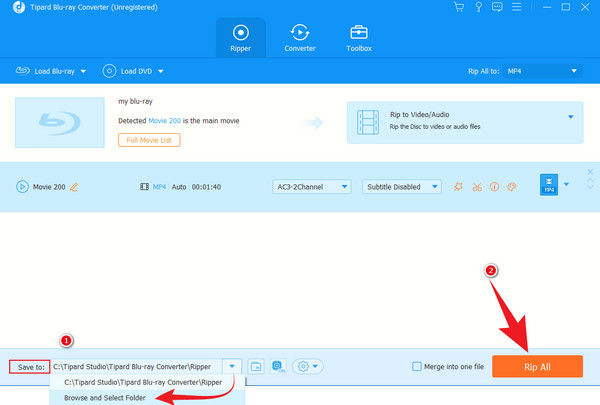Open the Subtitle Disabled dropdown
This screenshot has height=405, width=600.
pos(400,187)
